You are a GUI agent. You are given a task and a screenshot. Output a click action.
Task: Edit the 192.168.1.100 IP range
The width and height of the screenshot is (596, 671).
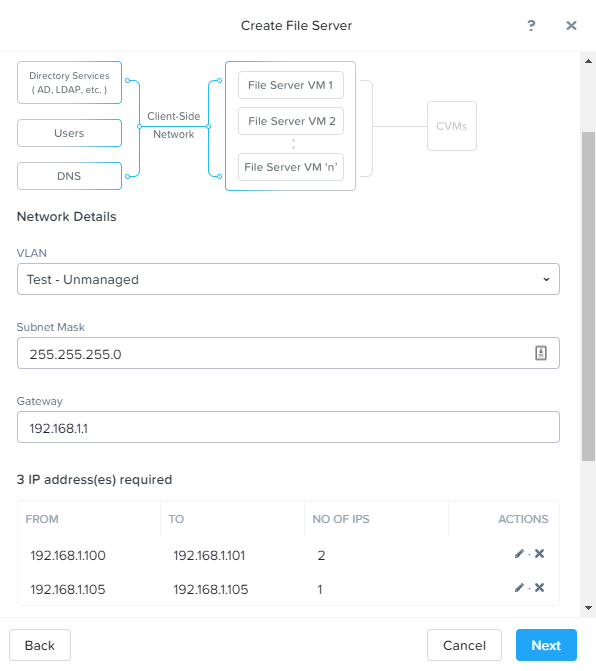pyautogui.click(x=519, y=554)
